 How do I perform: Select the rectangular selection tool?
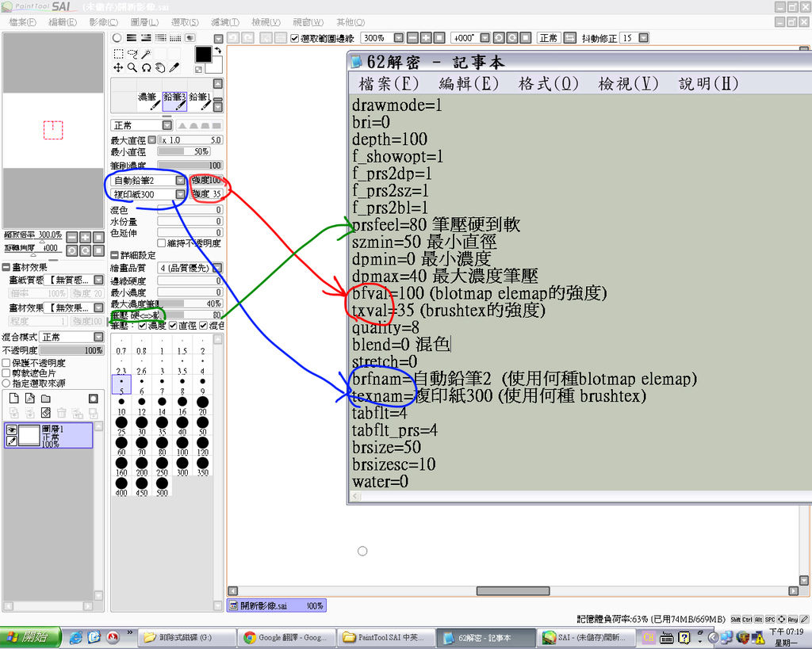(x=118, y=54)
